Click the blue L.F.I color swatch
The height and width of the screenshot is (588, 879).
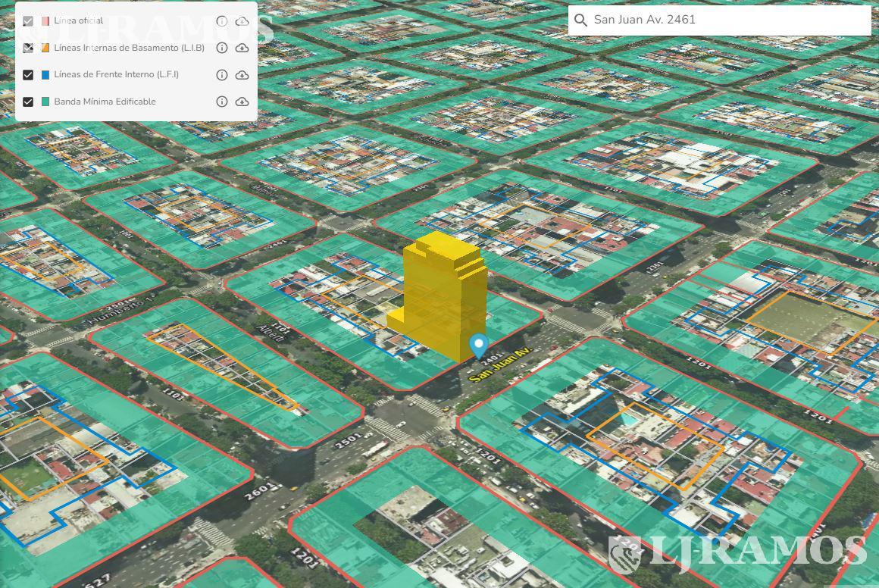(45, 74)
